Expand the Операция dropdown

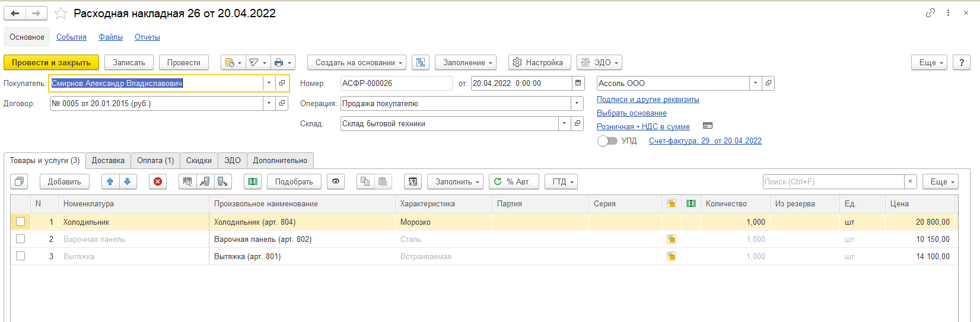point(577,103)
